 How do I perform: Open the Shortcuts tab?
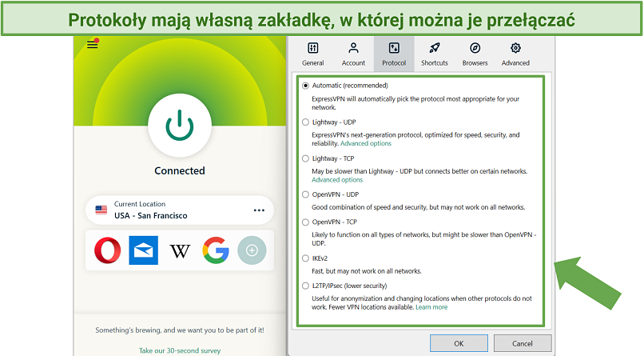coord(434,54)
